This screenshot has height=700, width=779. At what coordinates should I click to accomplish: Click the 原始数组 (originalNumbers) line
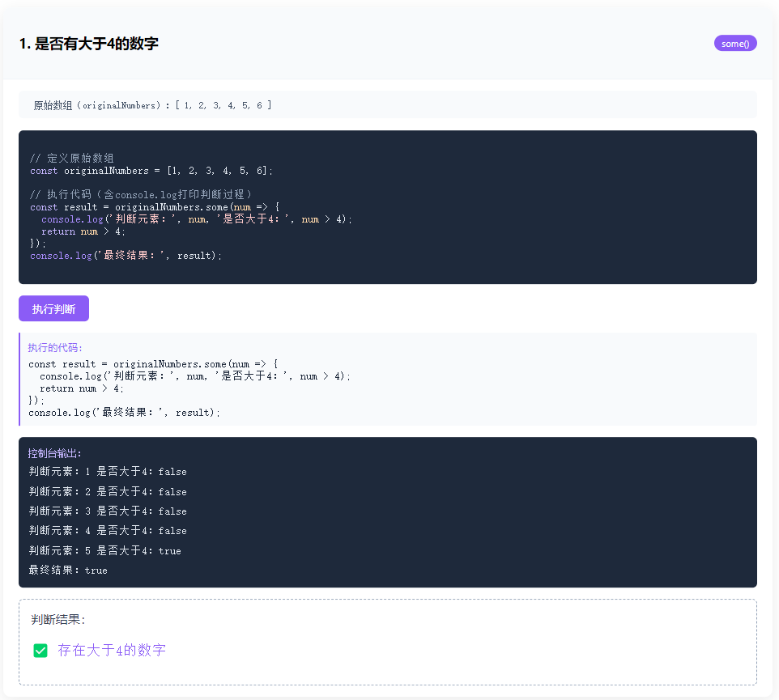point(152,105)
